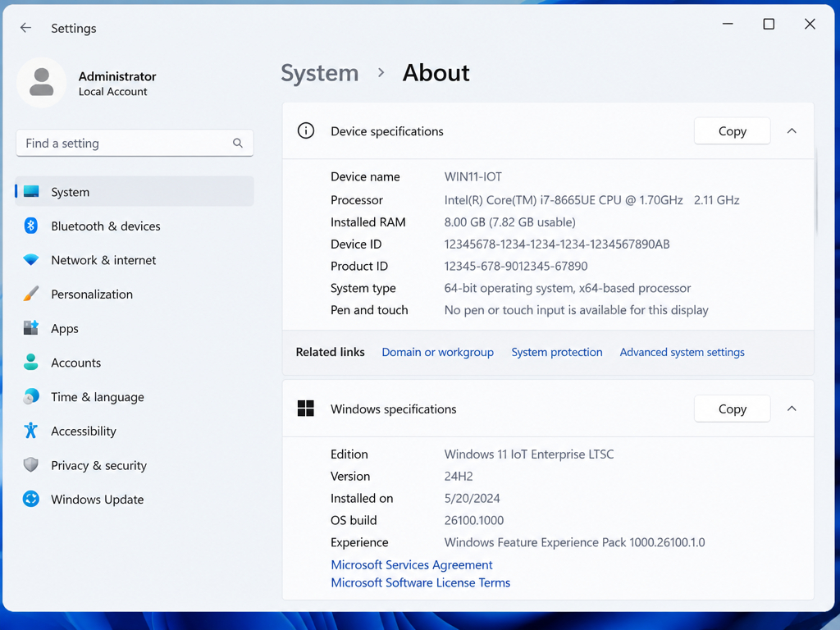The image size is (840, 630).
Task: Minimize the Settings window
Action: click(x=728, y=24)
